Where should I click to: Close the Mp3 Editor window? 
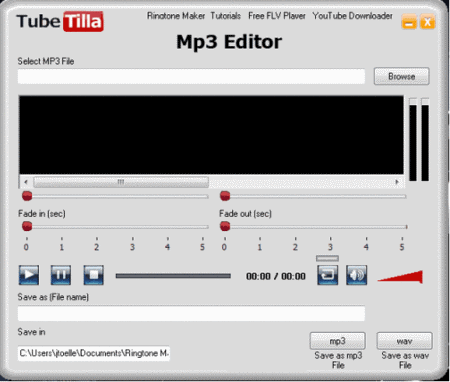[x=427, y=22]
